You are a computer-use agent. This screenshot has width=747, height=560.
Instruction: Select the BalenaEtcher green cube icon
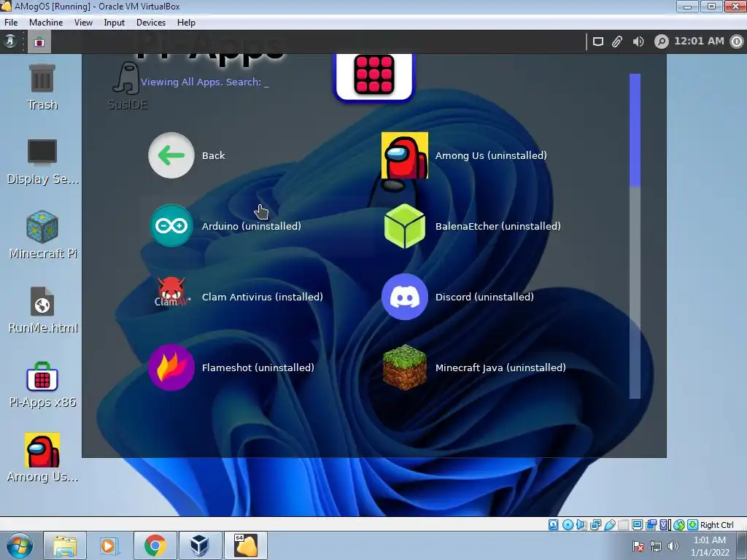(404, 226)
